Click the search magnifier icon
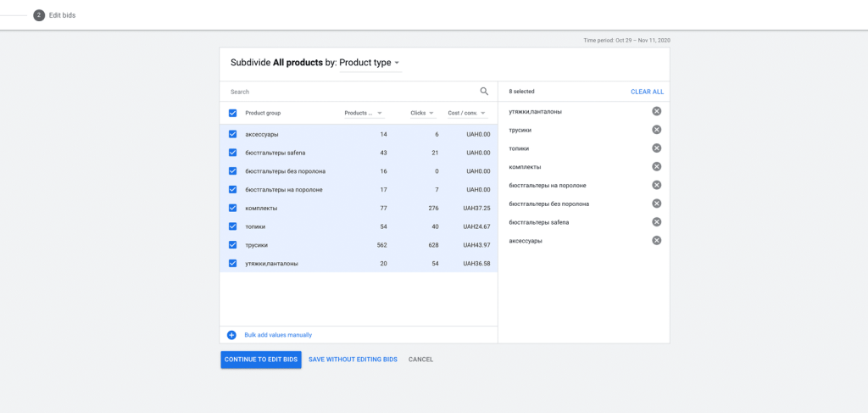The image size is (868, 413). point(484,92)
